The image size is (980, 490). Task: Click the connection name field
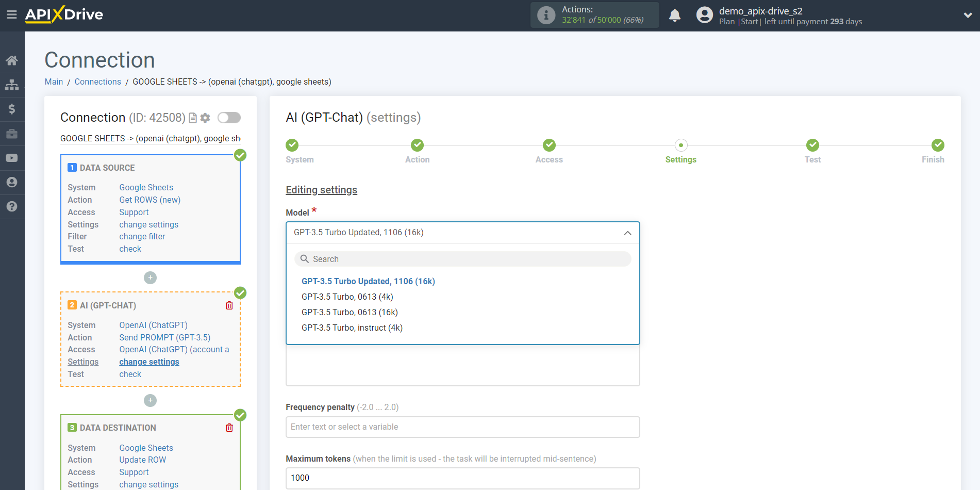coord(151,139)
